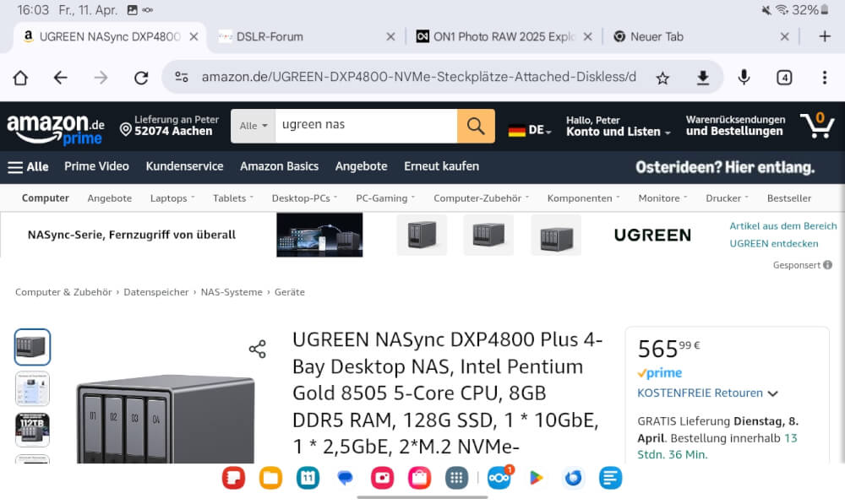The height and width of the screenshot is (504, 845).
Task: Open the Angebote link in dark nav bar
Action: (x=361, y=166)
